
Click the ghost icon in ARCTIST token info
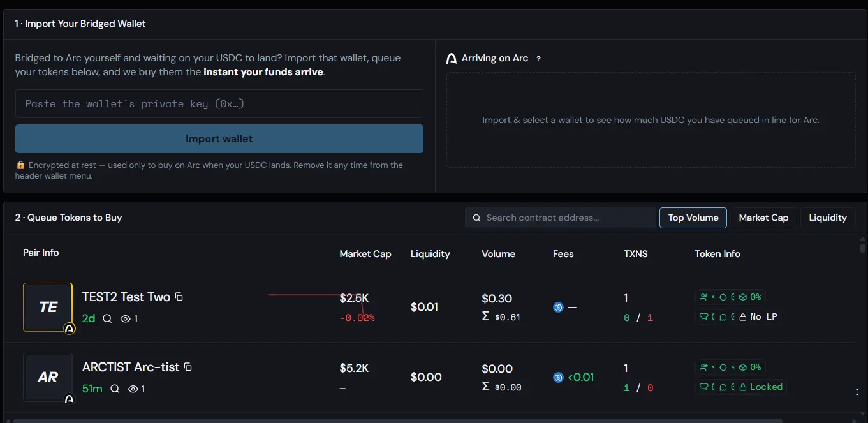[723, 387]
